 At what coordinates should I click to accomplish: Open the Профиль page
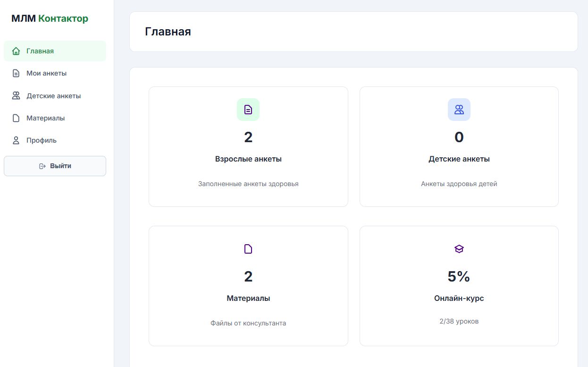click(x=55, y=140)
